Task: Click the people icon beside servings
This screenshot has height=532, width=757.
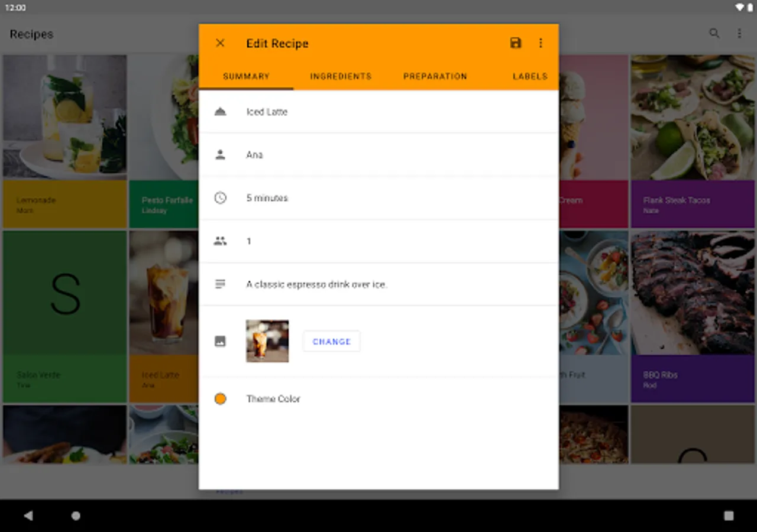Action: (221, 241)
